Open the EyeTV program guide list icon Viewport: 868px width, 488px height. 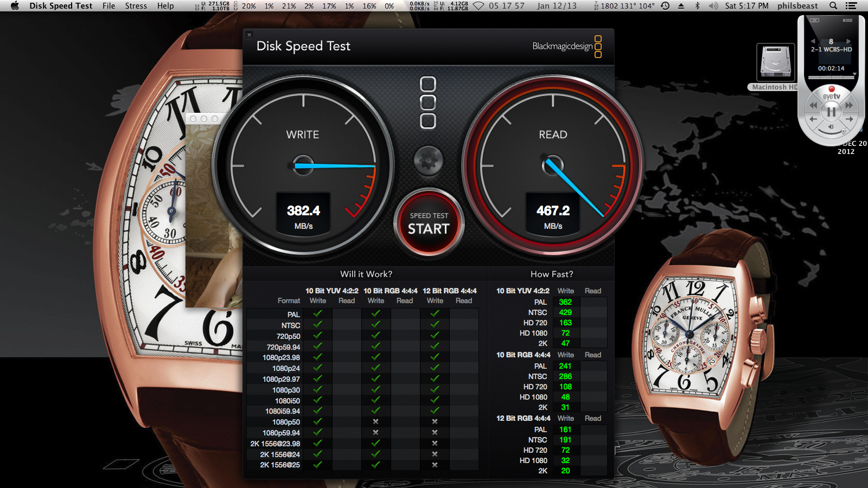[847, 21]
